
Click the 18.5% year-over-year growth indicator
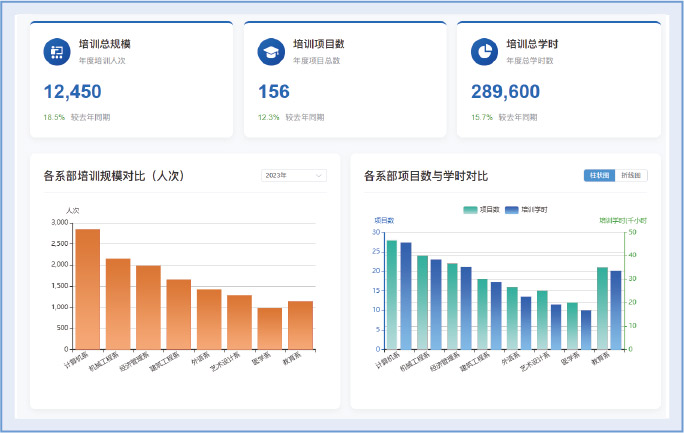point(53,117)
